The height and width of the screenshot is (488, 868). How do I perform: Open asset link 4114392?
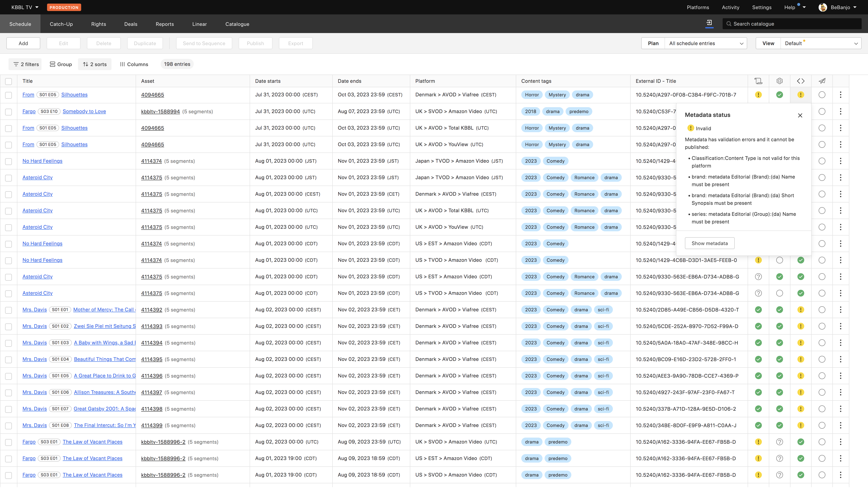click(x=152, y=309)
